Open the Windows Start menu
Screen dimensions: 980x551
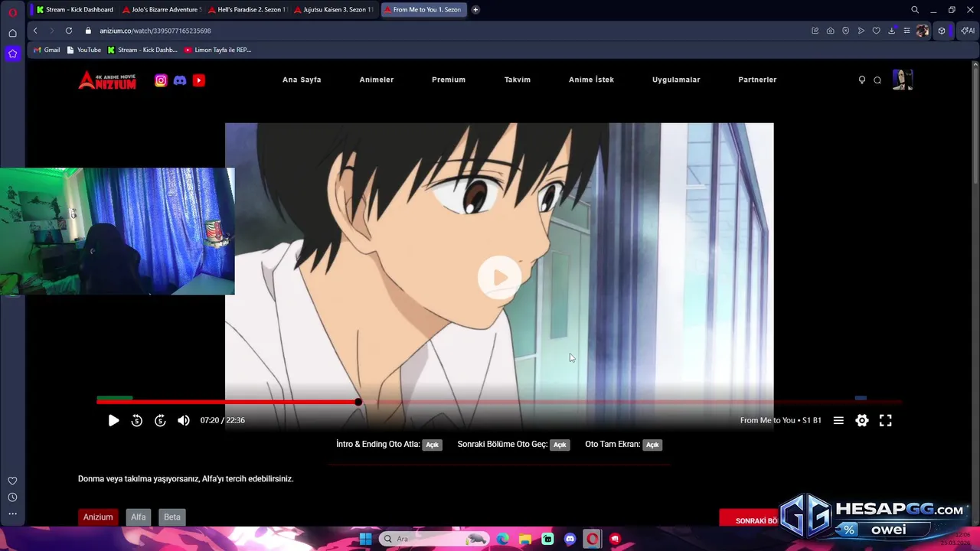(365, 539)
